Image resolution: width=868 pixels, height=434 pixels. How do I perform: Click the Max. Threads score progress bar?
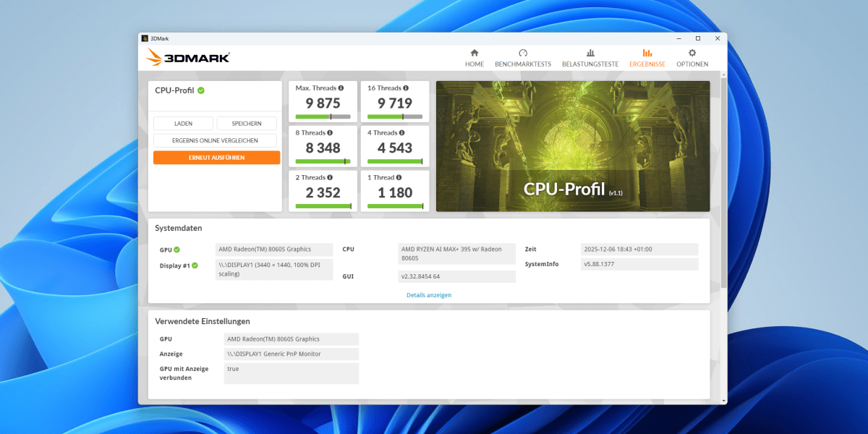(323, 116)
